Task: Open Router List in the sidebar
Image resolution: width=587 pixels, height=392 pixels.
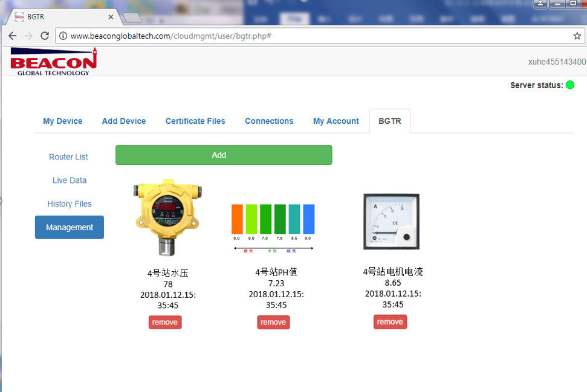Action: pos(68,157)
